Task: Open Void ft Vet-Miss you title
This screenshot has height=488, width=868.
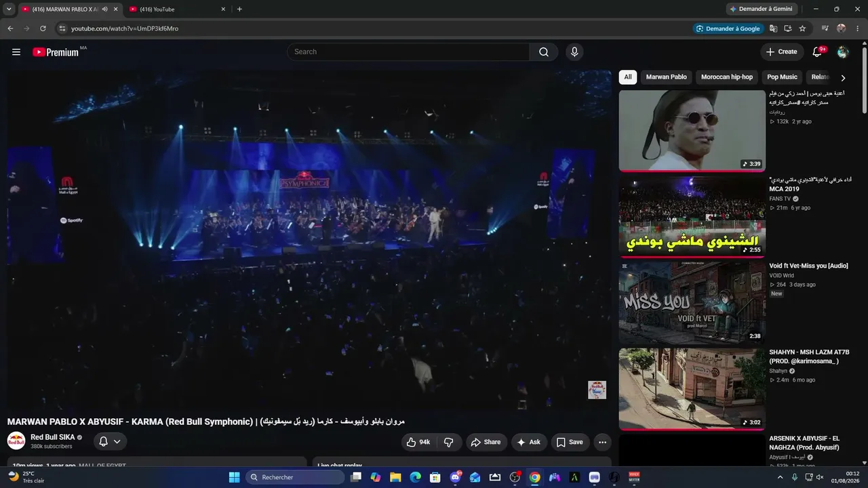Action: click(x=808, y=266)
